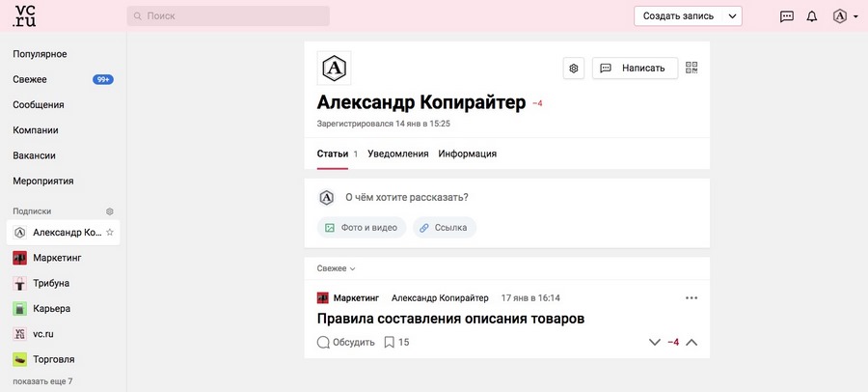
Task: Open Мероприятия in the sidebar
Action: (x=43, y=182)
